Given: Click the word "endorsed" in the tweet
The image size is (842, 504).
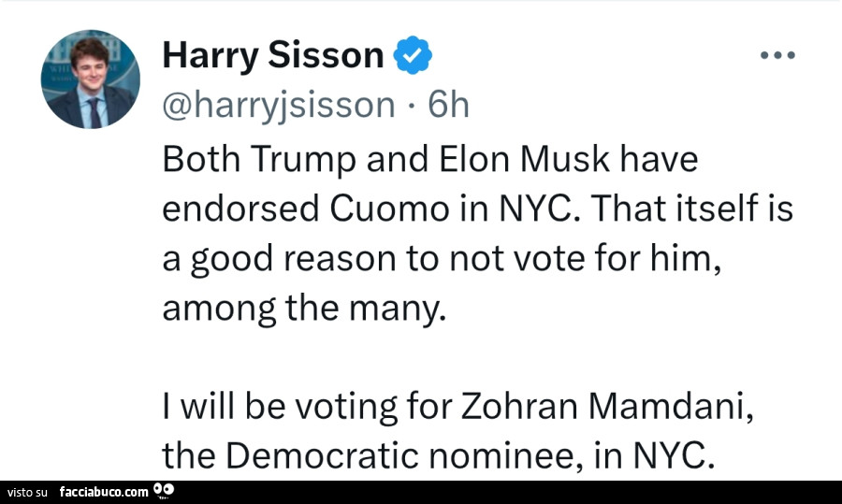Looking at the screenshot, I should tap(241, 209).
